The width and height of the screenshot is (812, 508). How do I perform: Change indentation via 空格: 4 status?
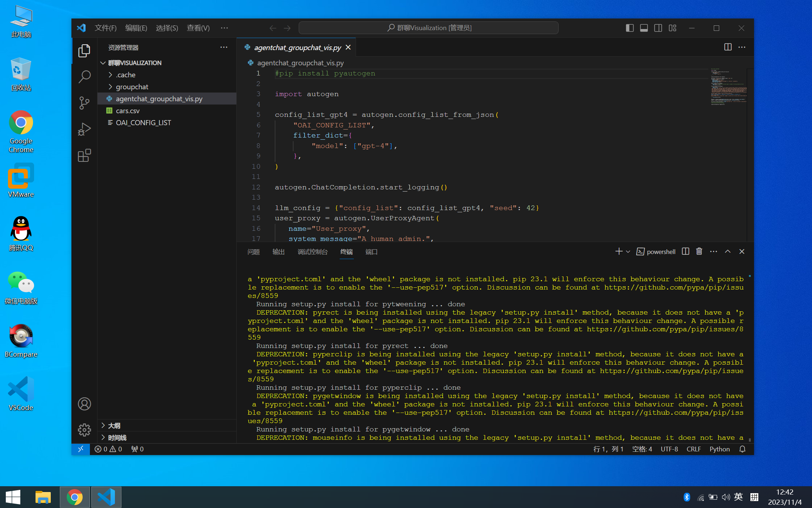click(642, 449)
